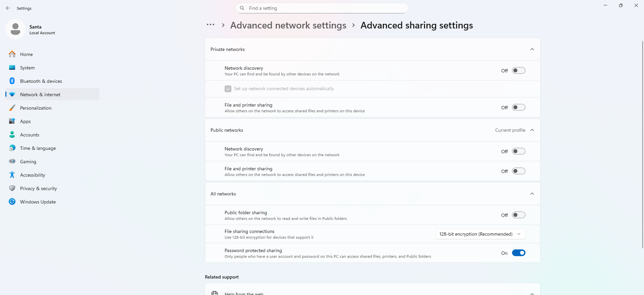Turn on Public networks File and printer sharing

click(518, 171)
